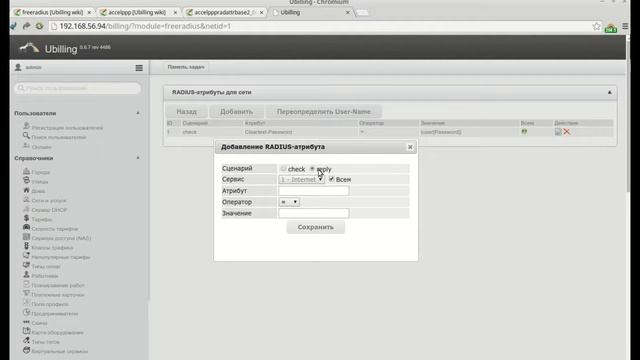Collapse the Справочники sidebar section
Screen dimensions: 640x360
[x=138, y=158]
